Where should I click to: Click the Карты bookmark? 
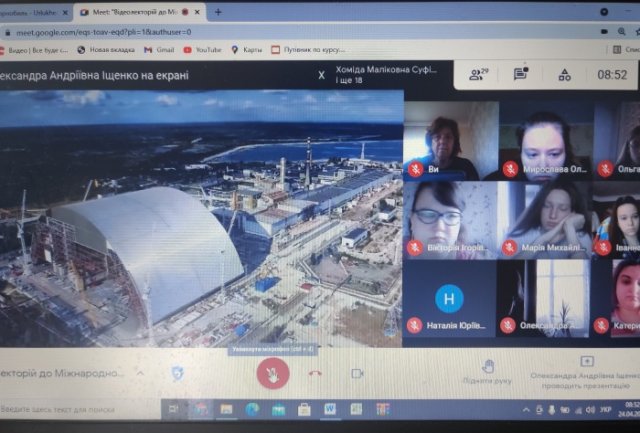tap(247, 50)
